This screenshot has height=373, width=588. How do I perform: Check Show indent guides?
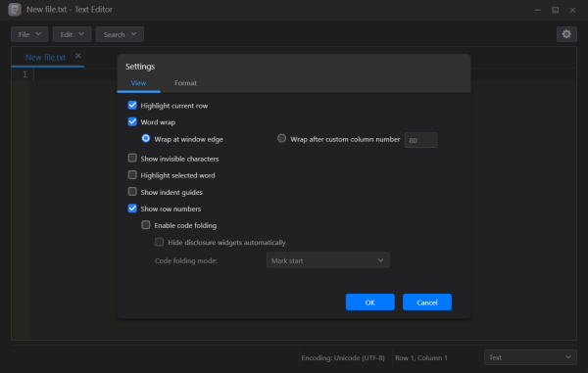[x=132, y=192]
